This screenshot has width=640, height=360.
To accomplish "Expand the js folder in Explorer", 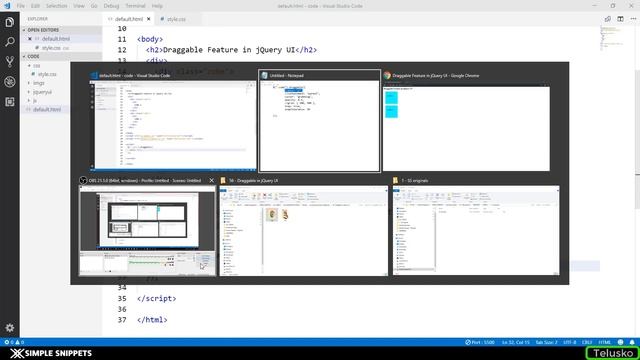I will point(35,100).
